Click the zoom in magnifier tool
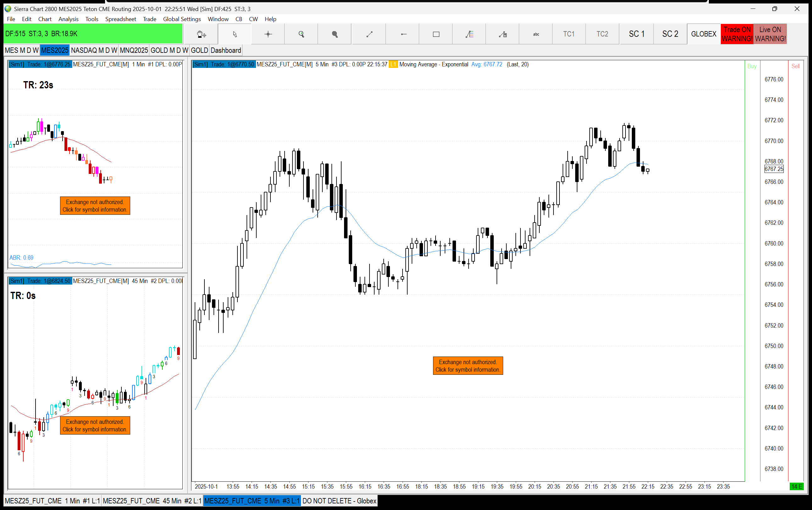 [x=302, y=34]
